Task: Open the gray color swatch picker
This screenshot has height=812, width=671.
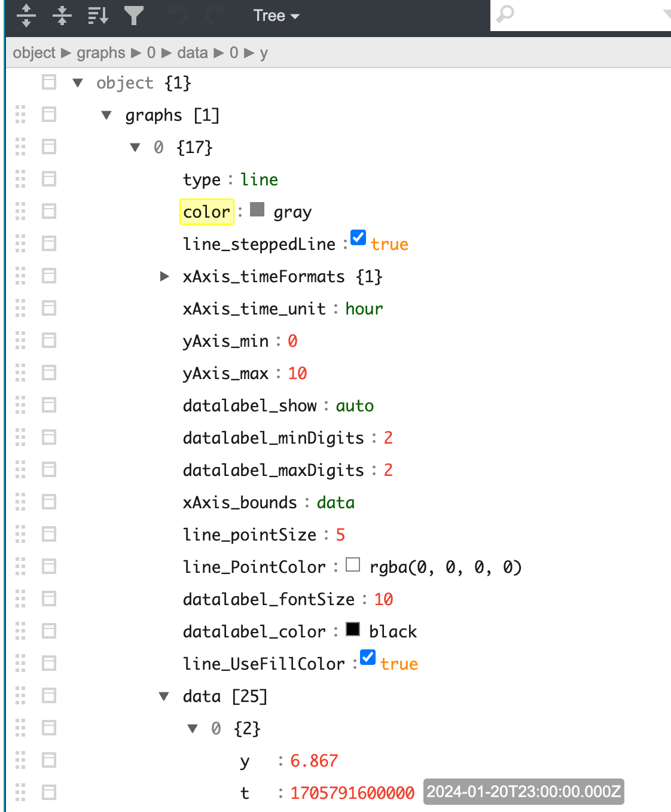Action: point(257,209)
